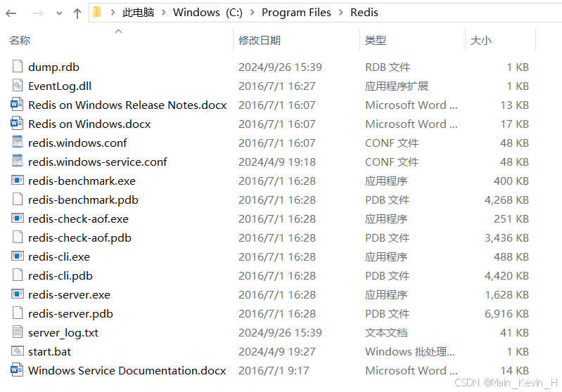Select redis-server.pdb file name

pyautogui.click(x=70, y=314)
